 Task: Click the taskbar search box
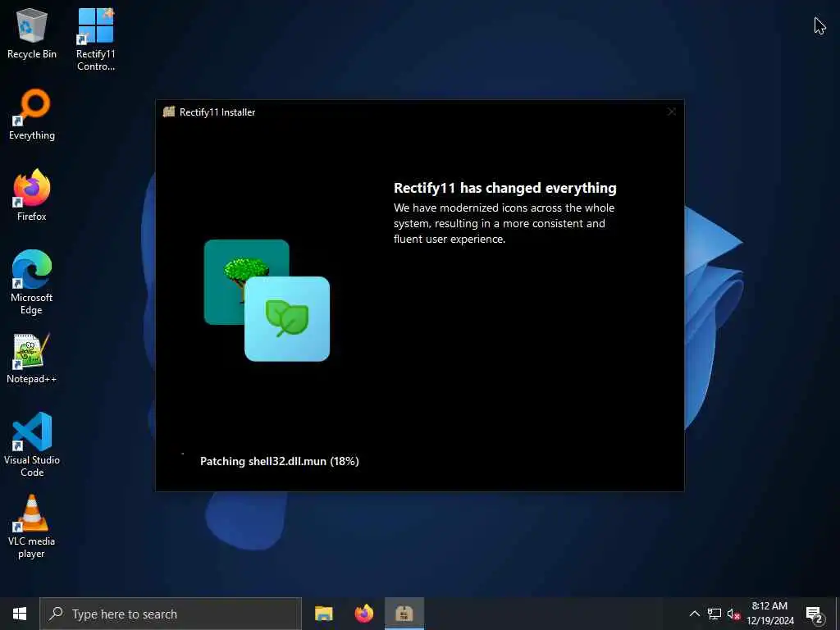click(171, 614)
